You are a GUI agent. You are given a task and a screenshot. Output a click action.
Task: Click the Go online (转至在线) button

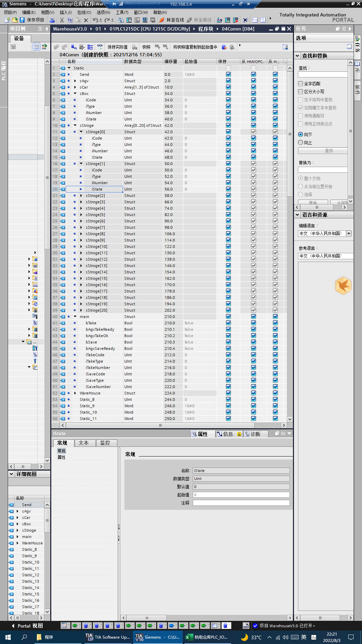click(x=172, y=20)
